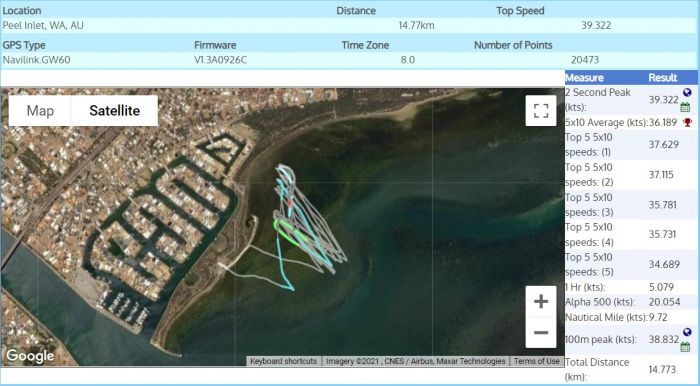Click the calendar icon beside 100m peak

click(685, 347)
